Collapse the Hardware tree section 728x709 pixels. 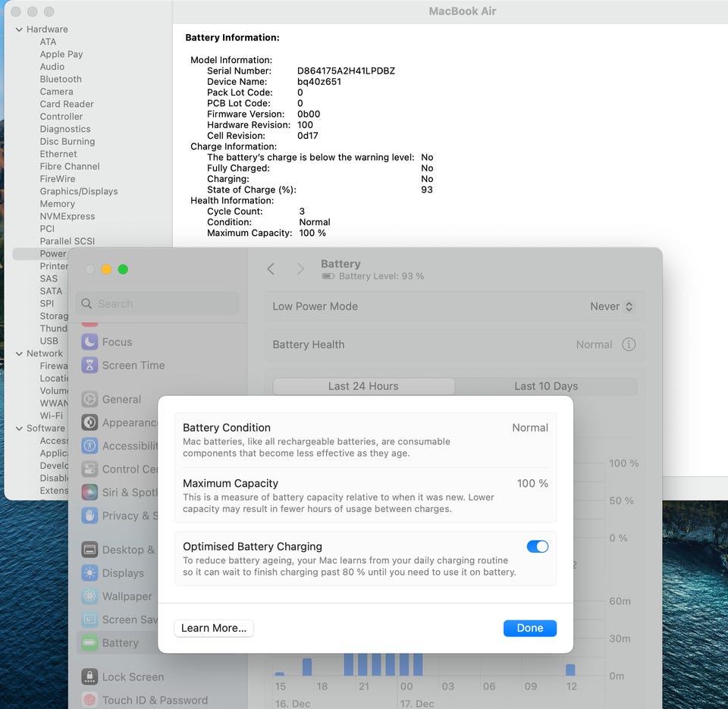coord(19,30)
